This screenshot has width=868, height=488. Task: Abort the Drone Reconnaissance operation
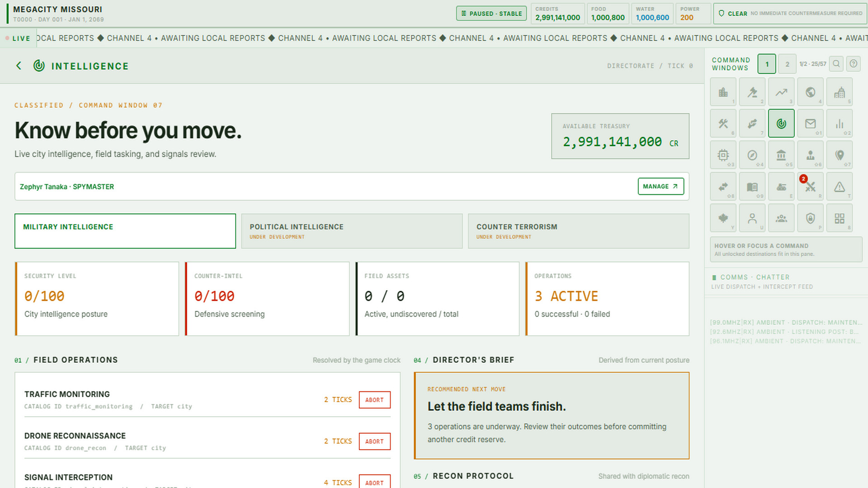point(374,441)
